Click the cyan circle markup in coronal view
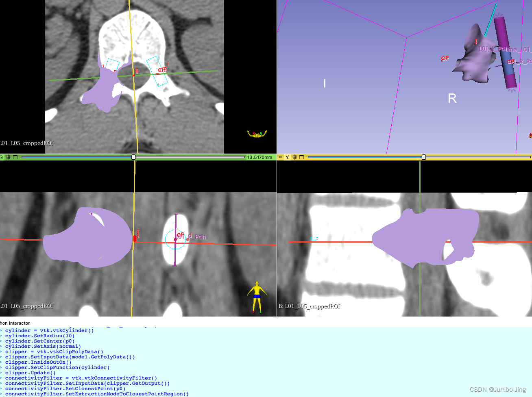 click(x=175, y=239)
